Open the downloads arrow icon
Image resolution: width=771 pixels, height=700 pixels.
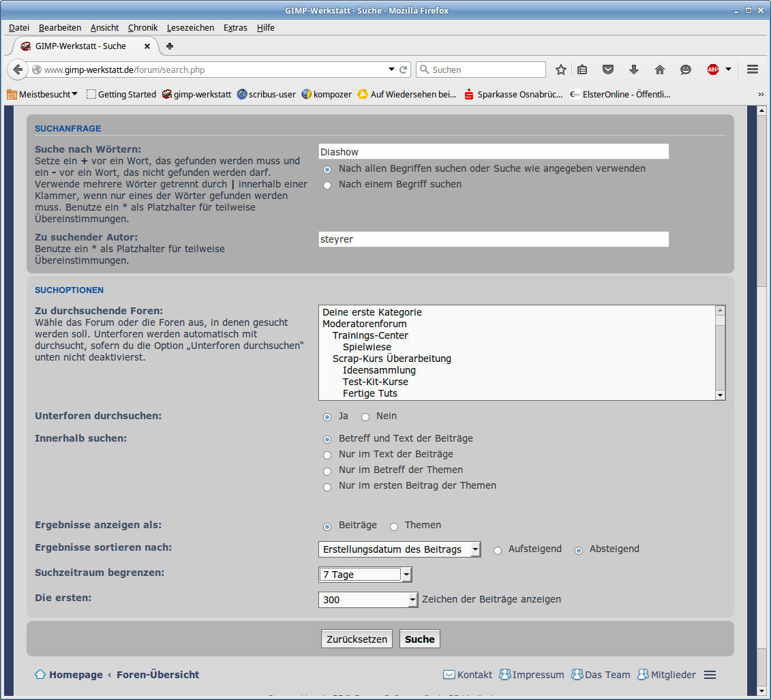pyautogui.click(x=634, y=70)
